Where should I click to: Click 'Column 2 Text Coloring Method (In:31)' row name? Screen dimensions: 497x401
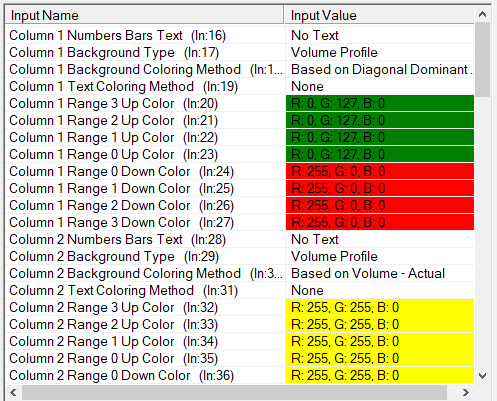point(123,290)
